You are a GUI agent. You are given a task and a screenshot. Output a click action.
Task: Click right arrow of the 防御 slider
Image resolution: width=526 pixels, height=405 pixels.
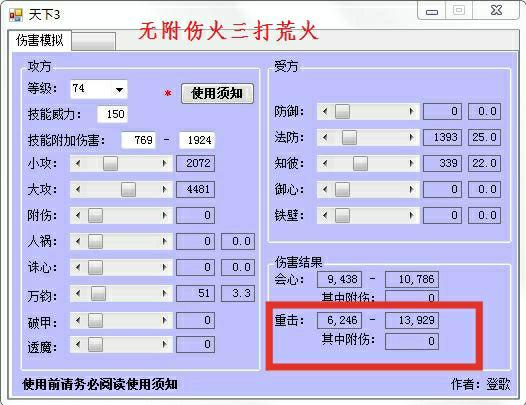[x=412, y=111]
